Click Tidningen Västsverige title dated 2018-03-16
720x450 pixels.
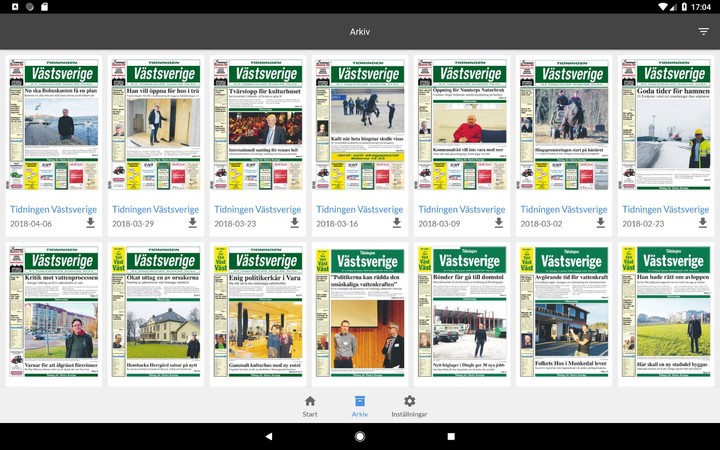360,209
